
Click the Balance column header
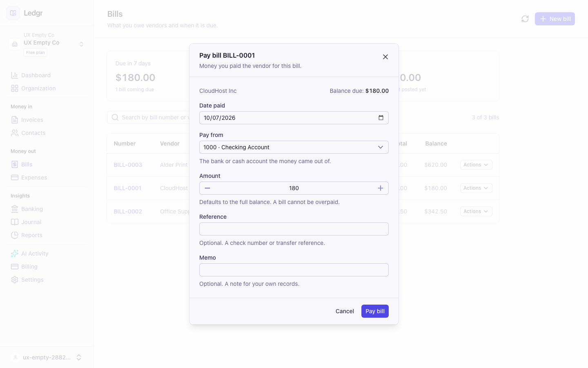[x=436, y=144]
